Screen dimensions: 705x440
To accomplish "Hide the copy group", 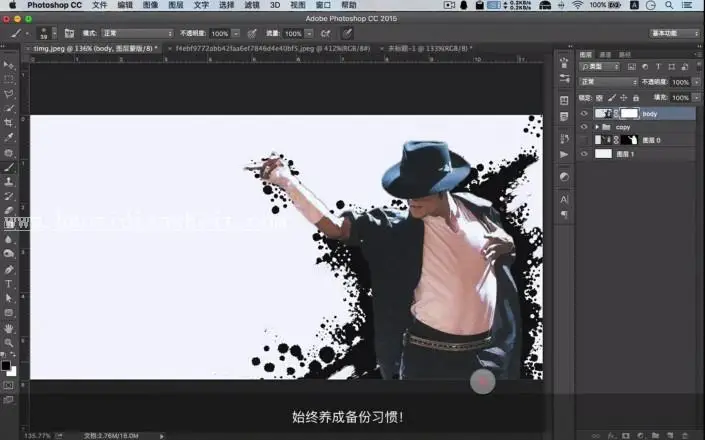I will point(584,127).
